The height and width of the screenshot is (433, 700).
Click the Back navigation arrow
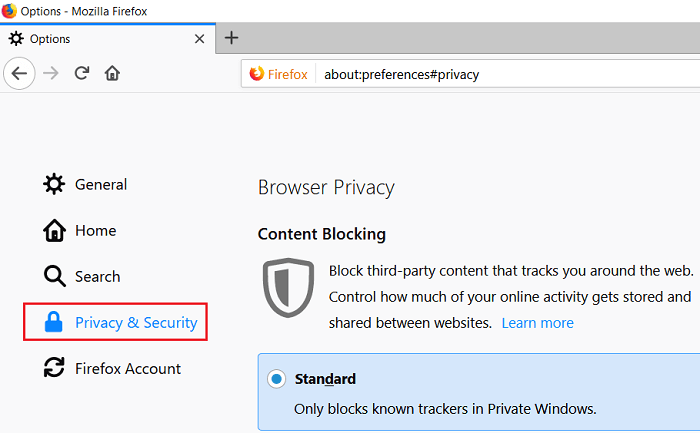coord(20,73)
